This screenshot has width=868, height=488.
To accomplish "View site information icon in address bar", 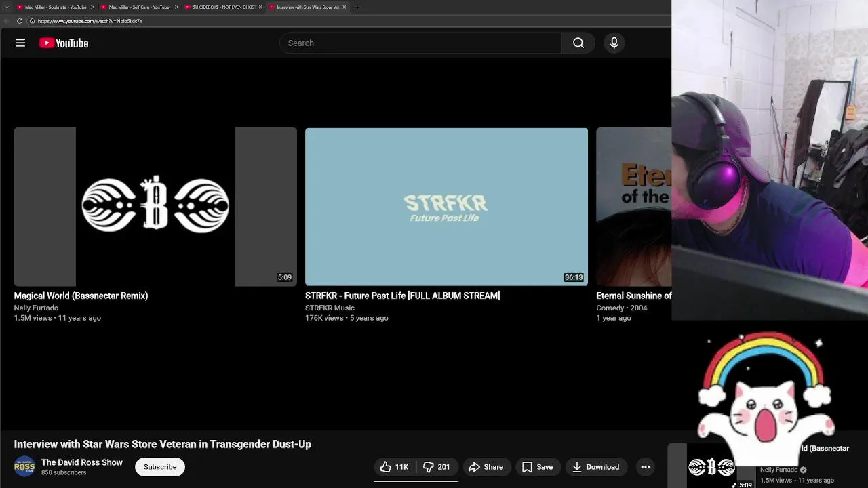I will coord(32,21).
